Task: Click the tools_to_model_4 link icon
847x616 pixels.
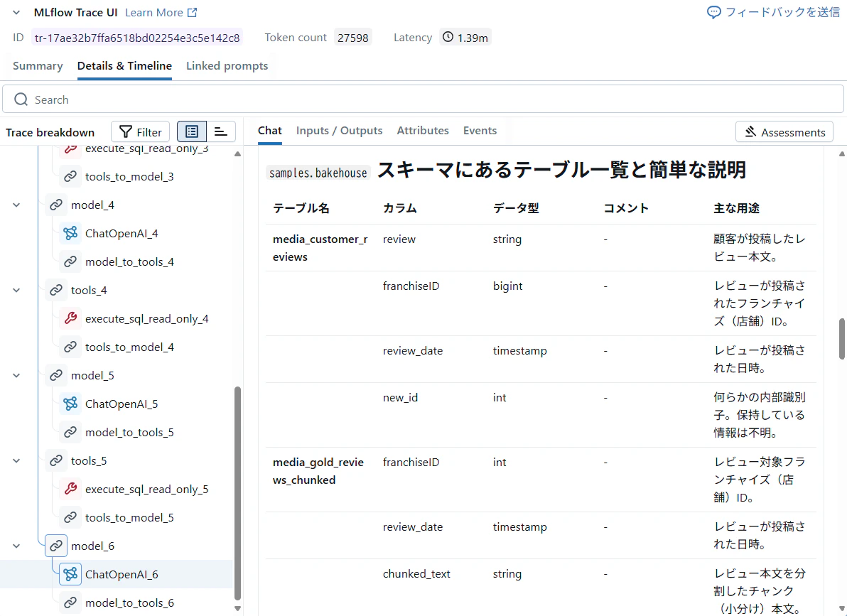Action: 70,347
